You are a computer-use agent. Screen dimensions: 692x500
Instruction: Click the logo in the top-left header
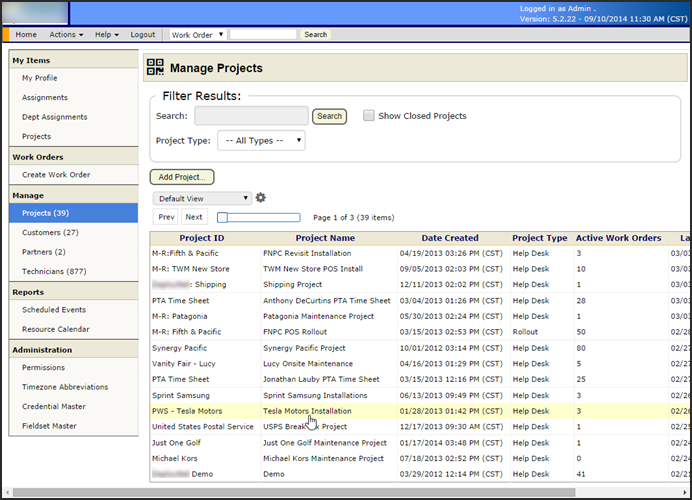tap(35, 13)
